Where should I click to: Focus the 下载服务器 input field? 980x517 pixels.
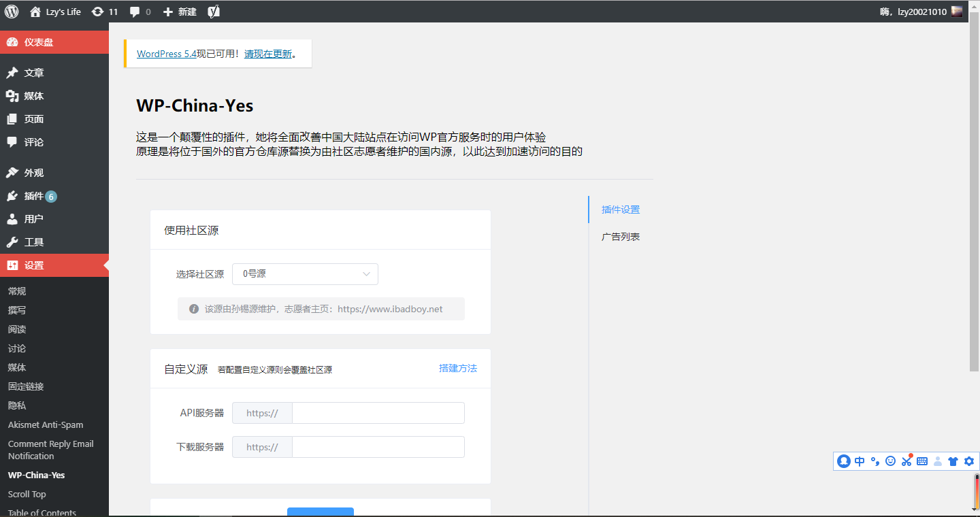pyautogui.click(x=378, y=447)
